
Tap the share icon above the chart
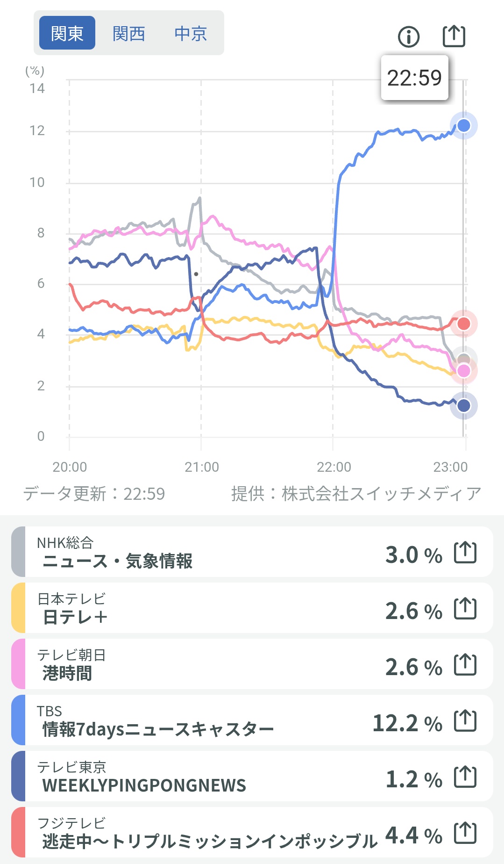point(454,36)
